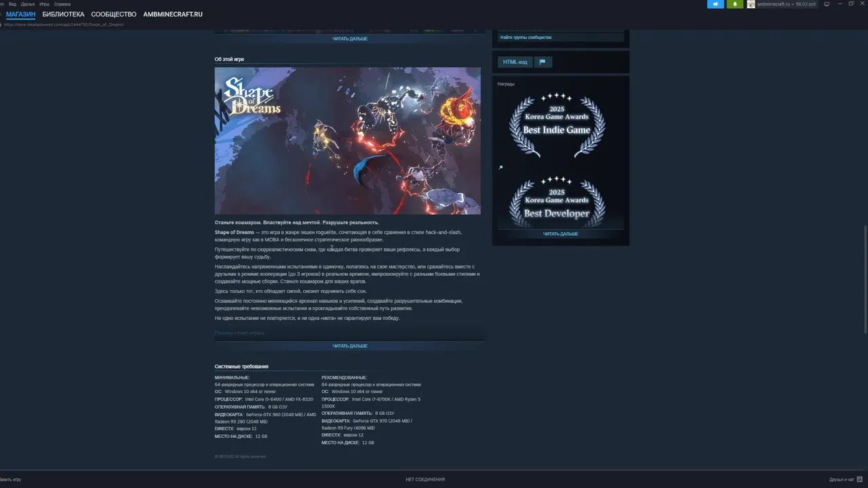
Task: Click the МИНИМАЛЬНЫЕ: requirements label
Action: 232,378
